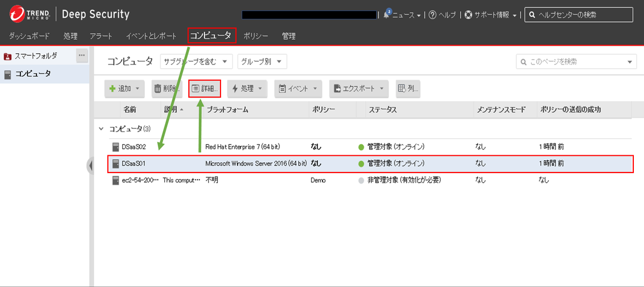Click the page search magnifier icon

(x=524, y=62)
